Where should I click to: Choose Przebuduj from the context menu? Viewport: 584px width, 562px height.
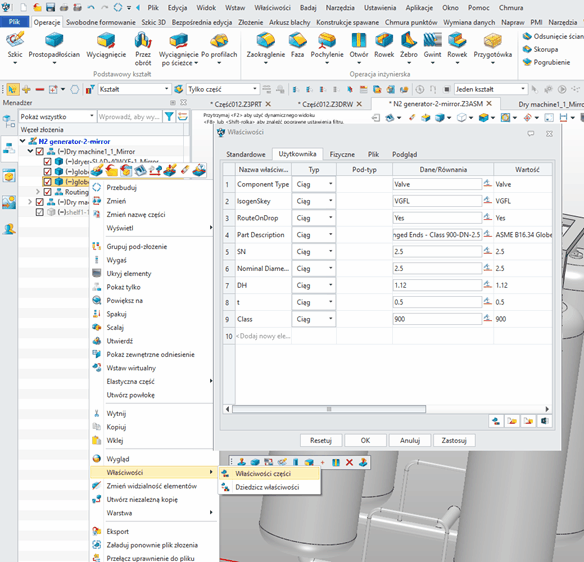(121, 187)
